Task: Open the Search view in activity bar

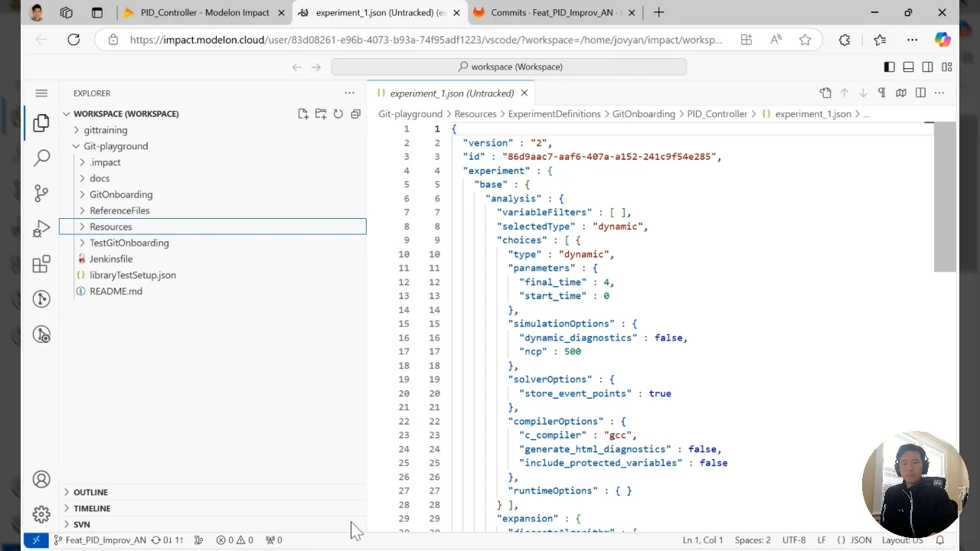Action: click(x=41, y=158)
